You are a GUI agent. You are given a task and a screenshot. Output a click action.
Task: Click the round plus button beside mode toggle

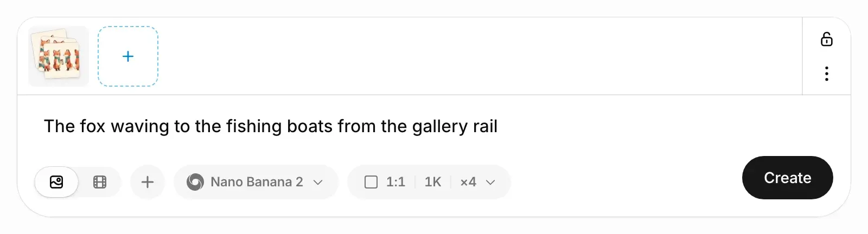point(148,182)
